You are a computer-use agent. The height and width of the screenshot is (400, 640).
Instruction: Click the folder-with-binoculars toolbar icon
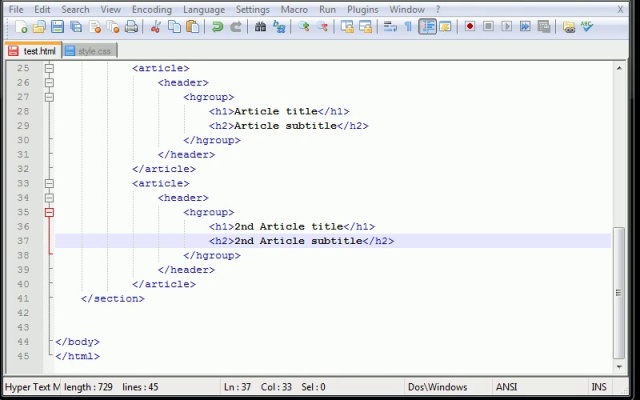point(569,27)
